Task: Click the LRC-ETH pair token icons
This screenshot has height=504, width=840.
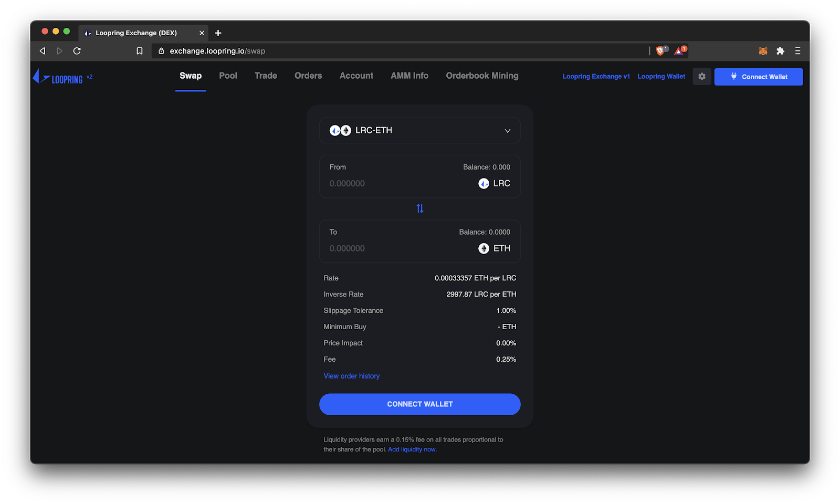Action: click(x=340, y=130)
